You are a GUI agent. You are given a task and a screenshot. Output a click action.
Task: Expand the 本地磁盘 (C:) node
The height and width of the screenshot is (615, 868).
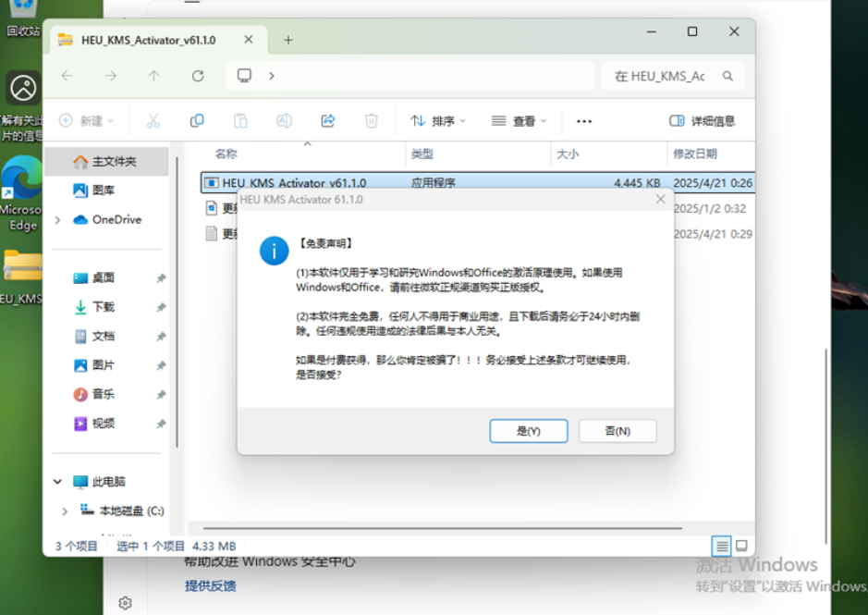tap(65, 510)
